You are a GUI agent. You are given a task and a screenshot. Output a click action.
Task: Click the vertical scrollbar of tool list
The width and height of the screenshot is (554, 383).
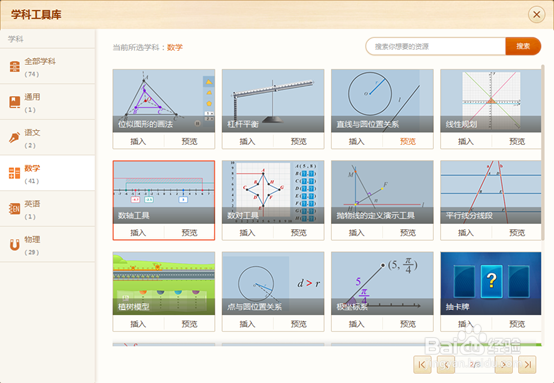(x=543, y=152)
